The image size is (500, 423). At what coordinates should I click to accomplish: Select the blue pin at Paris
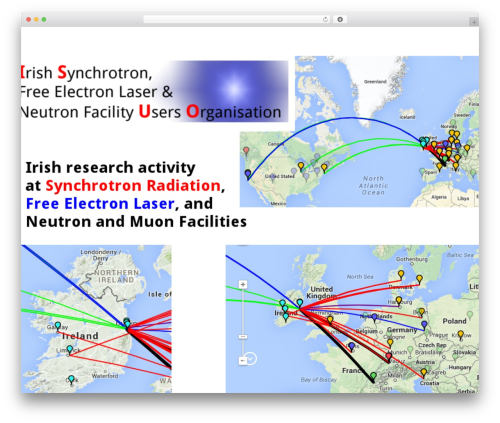tap(352, 346)
